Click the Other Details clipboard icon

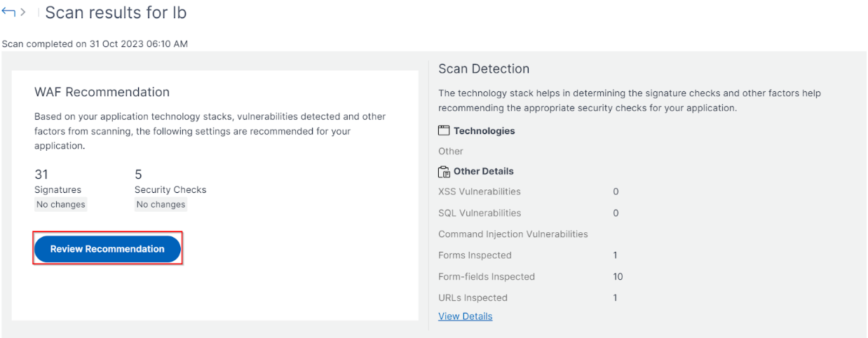tap(444, 171)
